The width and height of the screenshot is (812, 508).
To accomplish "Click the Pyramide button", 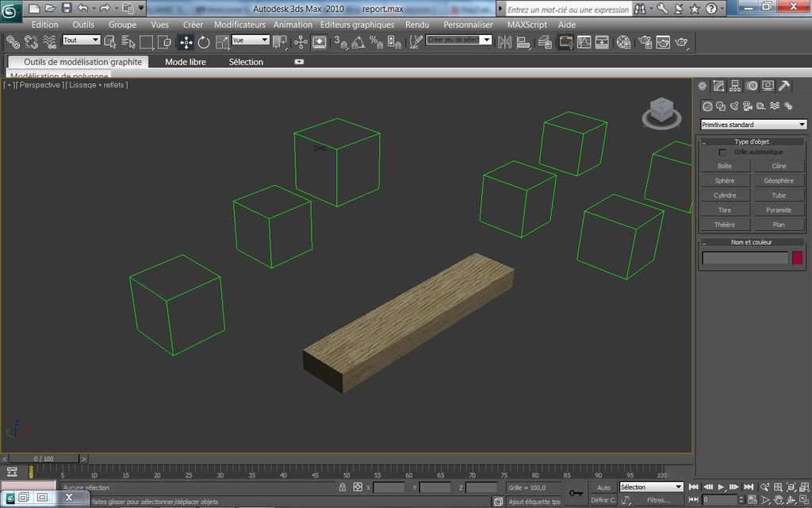I will [779, 210].
